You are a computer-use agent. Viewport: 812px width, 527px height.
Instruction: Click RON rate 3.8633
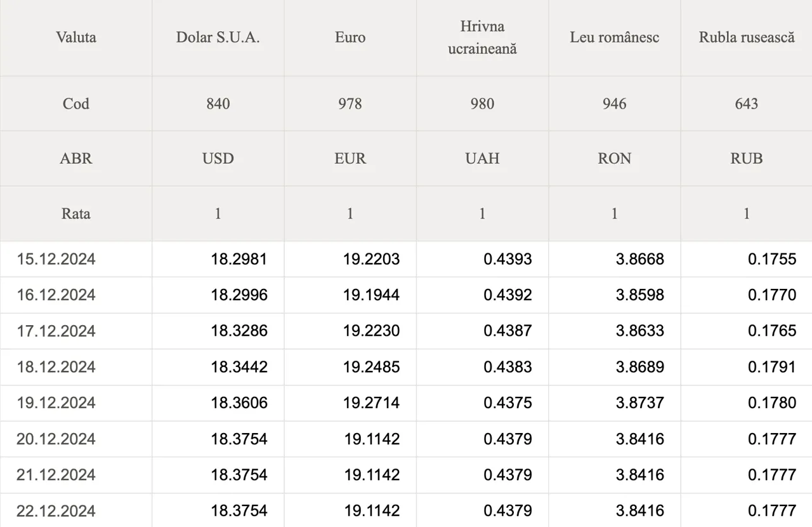[640, 331]
